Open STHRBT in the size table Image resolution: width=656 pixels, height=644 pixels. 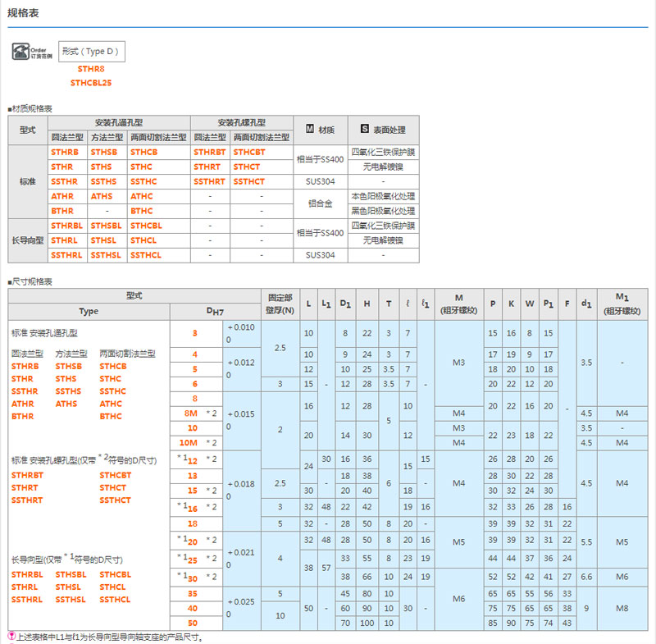(x=27, y=475)
